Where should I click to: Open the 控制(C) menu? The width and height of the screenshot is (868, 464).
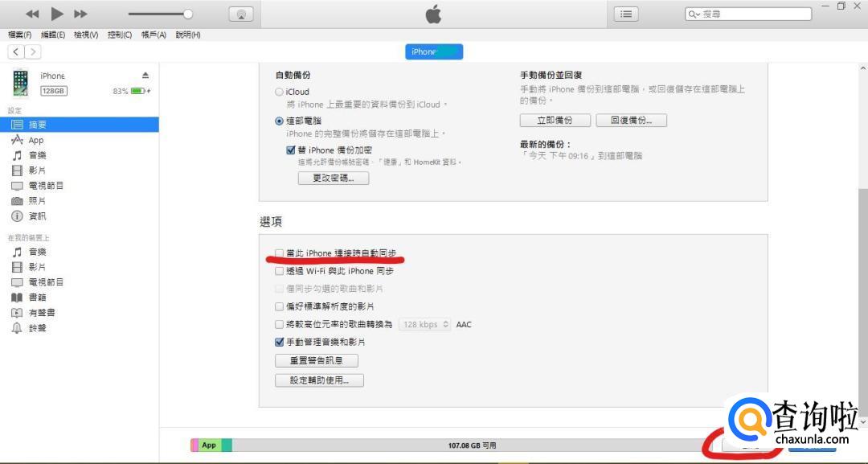point(120,35)
